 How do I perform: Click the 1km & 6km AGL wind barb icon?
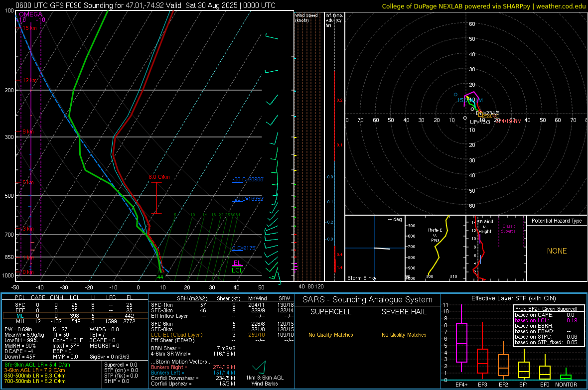259,367
